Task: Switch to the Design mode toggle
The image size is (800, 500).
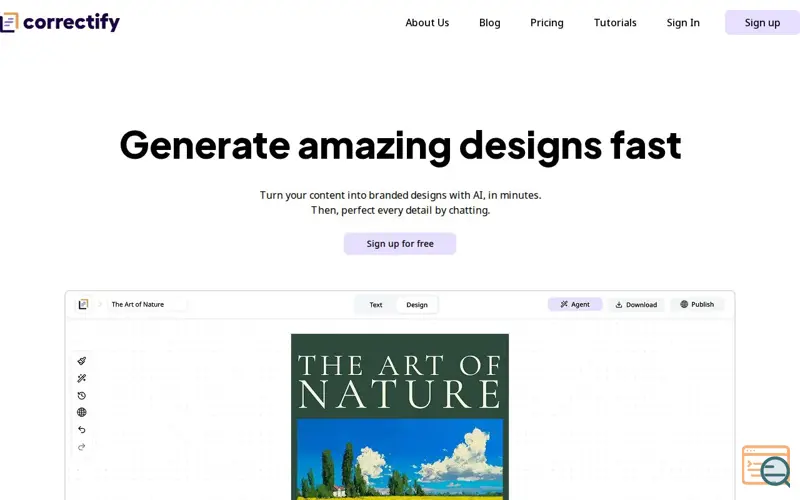Action: (x=417, y=305)
